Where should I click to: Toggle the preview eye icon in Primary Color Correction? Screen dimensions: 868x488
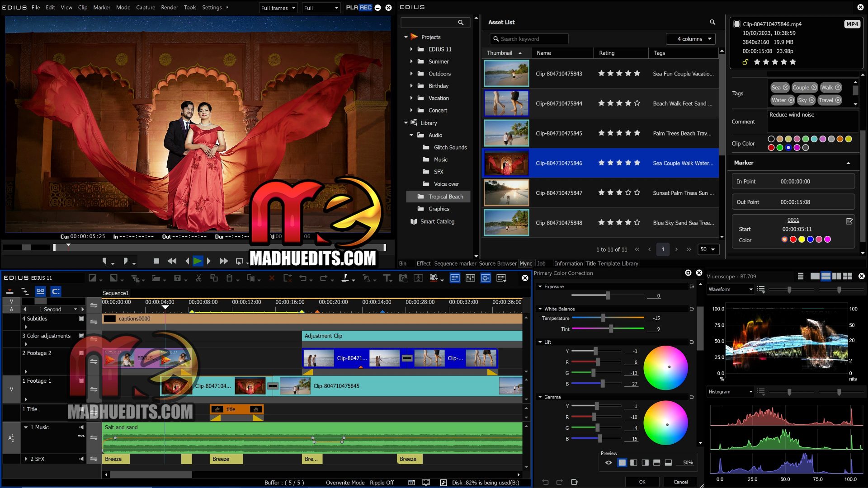point(609,462)
